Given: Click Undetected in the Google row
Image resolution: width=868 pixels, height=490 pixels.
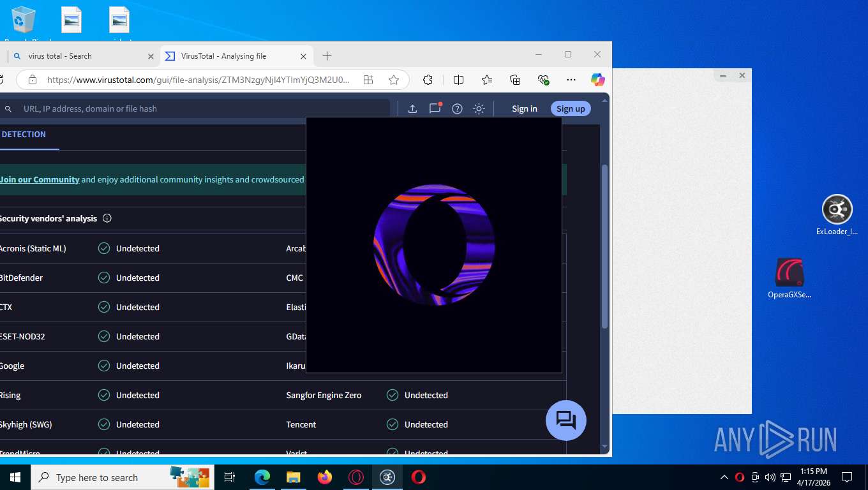Looking at the screenshot, I should tap(138, 366).
